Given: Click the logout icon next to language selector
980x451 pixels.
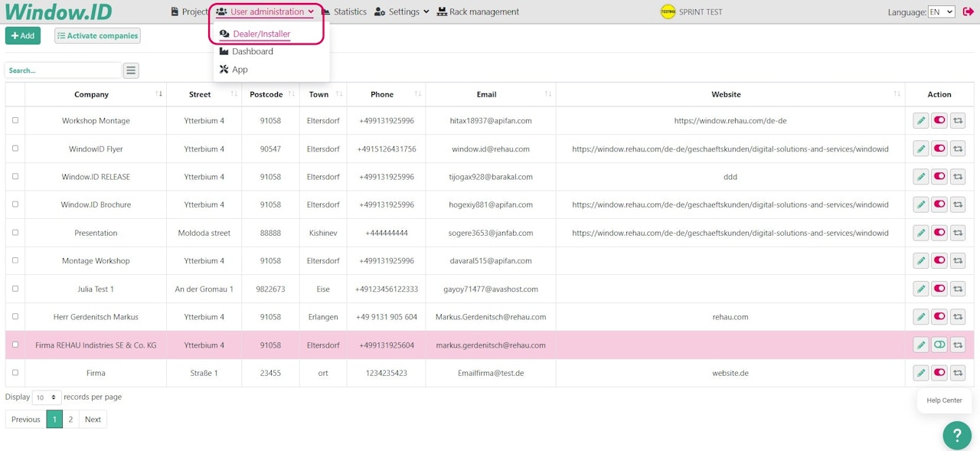Looking at the screenshot, I should click(969, 11).
